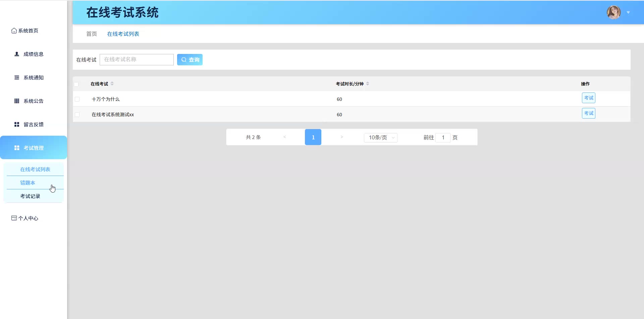Click duration 60 in 十万个为什么 row
Viewport: 644px width, 319px height.
[x=339, y=99]
